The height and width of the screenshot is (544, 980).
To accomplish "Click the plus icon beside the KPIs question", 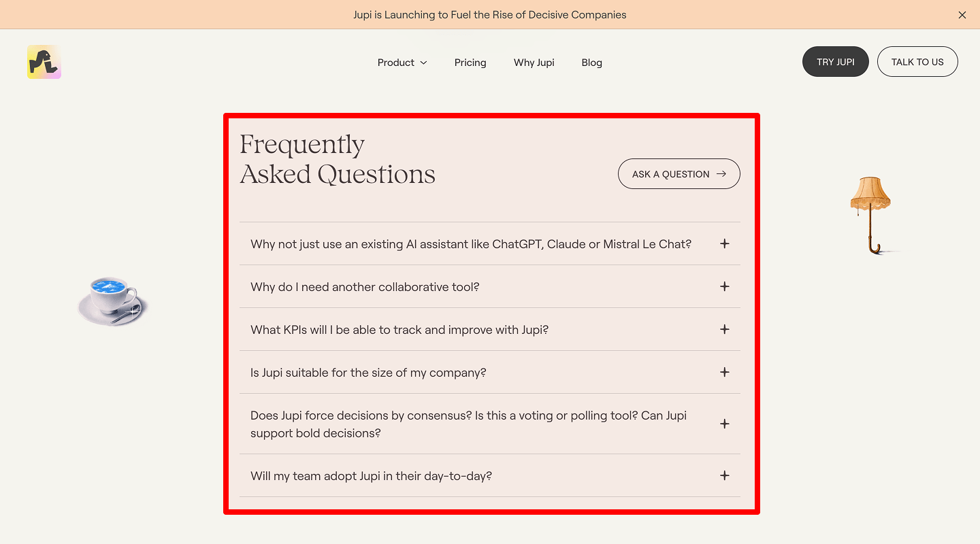I will [725, 329].
